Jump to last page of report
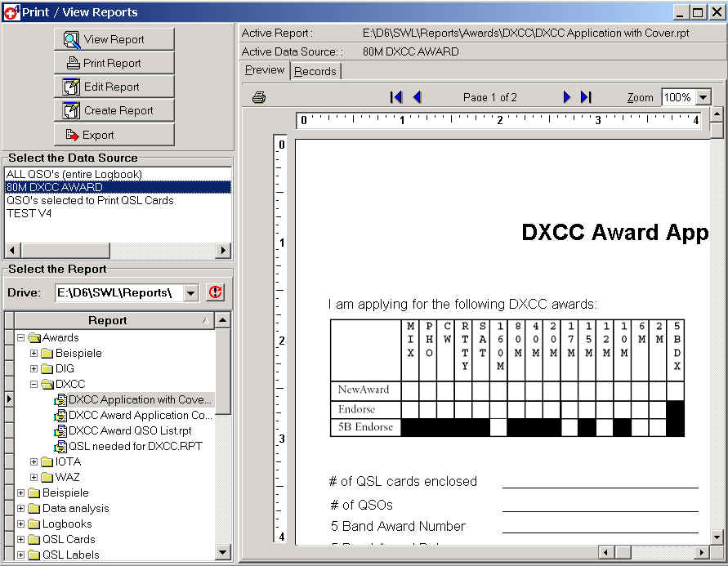Image resolution: width=728 pixels, height=566 pixels. (x=586, y=97)
